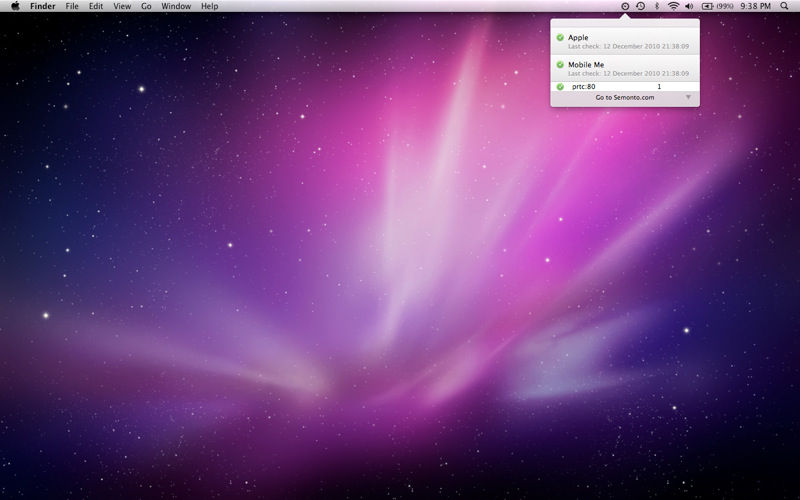Open the Time Machine menu bar icon
The image size is (800, 500).
640,6
